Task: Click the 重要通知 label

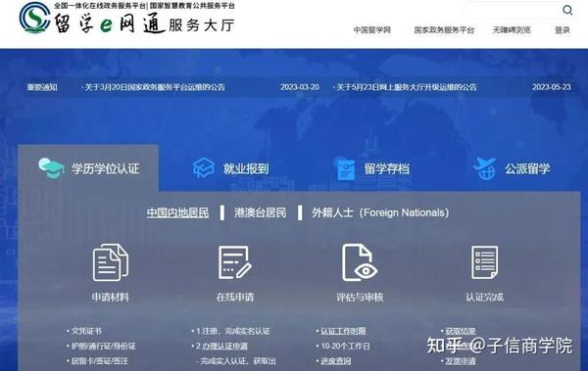Action: click(x=42, y=87)
